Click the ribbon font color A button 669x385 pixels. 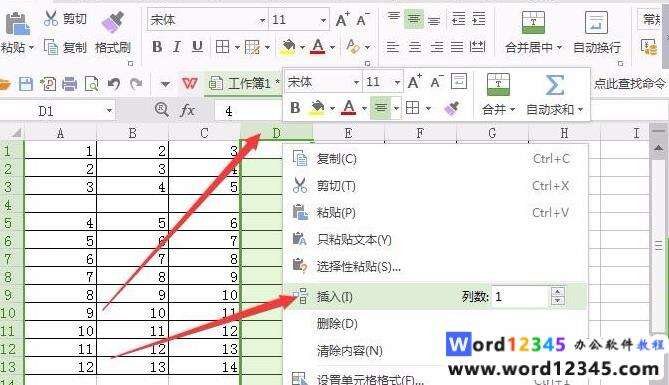tap(317, 47)
